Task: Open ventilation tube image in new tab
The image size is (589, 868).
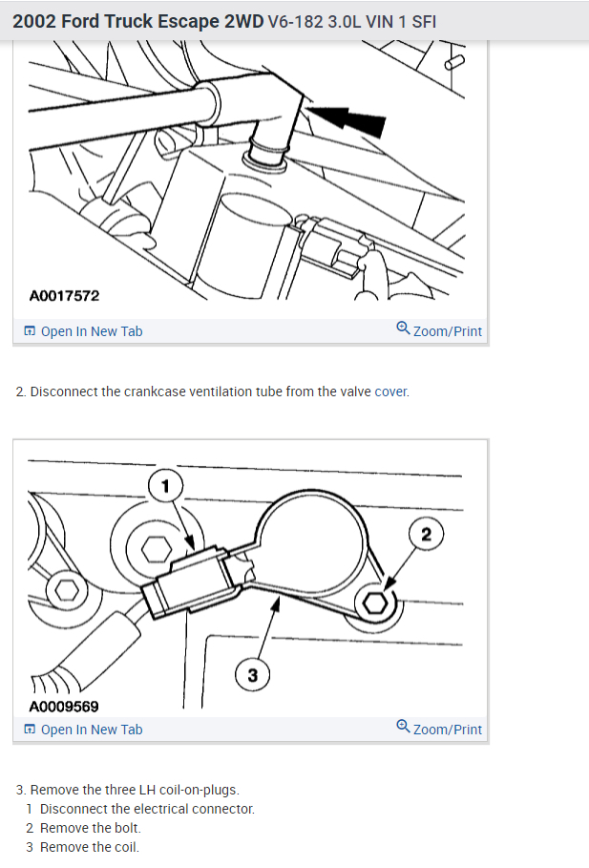Action: (x=84, y=331)
